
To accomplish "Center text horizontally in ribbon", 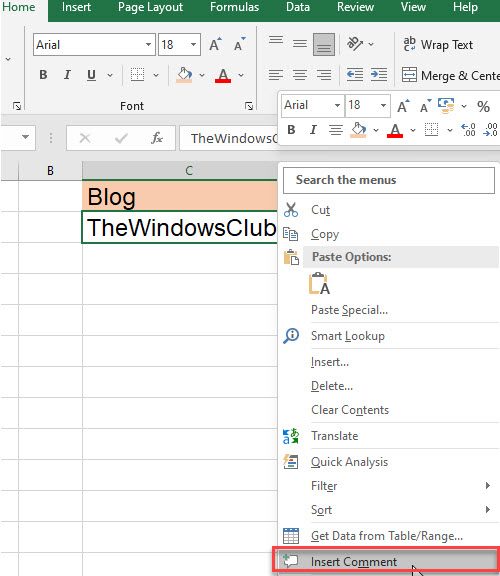I will pos(300,75).
